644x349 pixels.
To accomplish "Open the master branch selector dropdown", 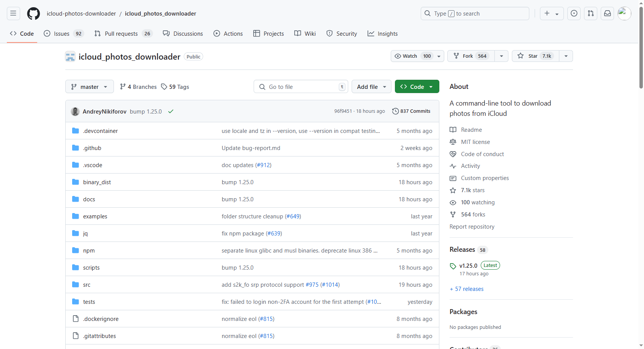I will click(90, 87).
